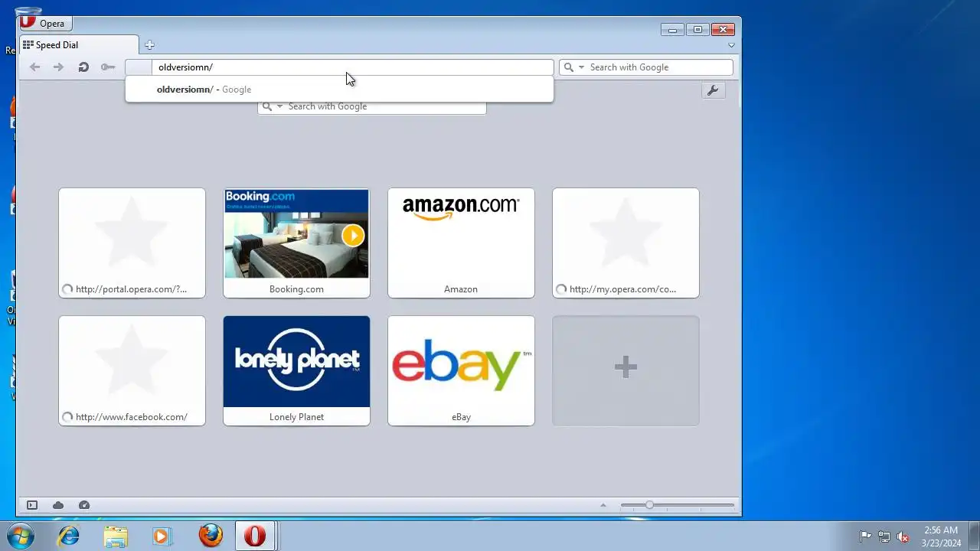Switch to the Speed Dial tab
The width and height of the screenshot is (980, 551).
tap(78, 44)
